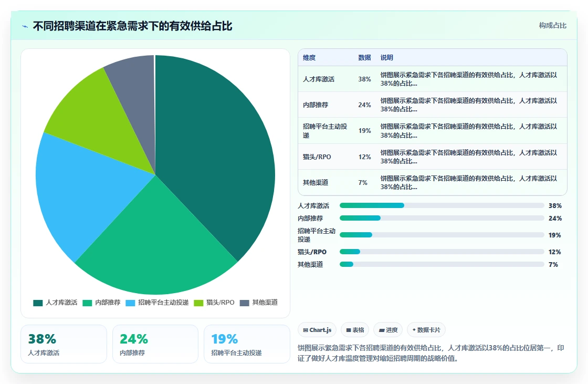Click the 7% value in the table
Screen dimensions: 588x384
pos(363,182)
